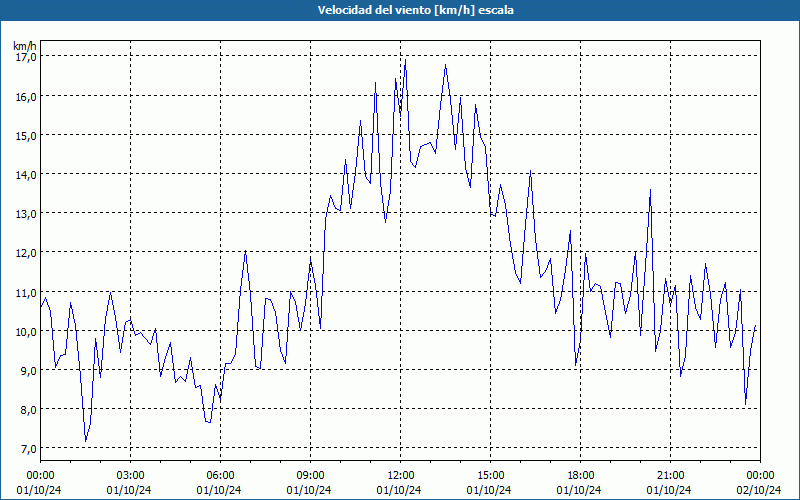800x500 pixels.
Task: Click the 21:00 time axis label
Action: (x=670, y=476)
